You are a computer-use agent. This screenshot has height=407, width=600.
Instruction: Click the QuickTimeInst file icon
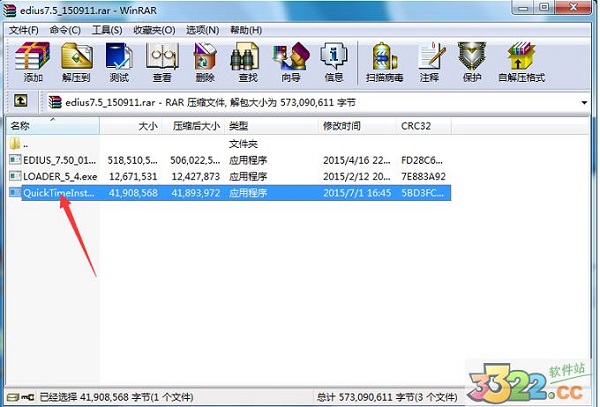tap(15, 192)
